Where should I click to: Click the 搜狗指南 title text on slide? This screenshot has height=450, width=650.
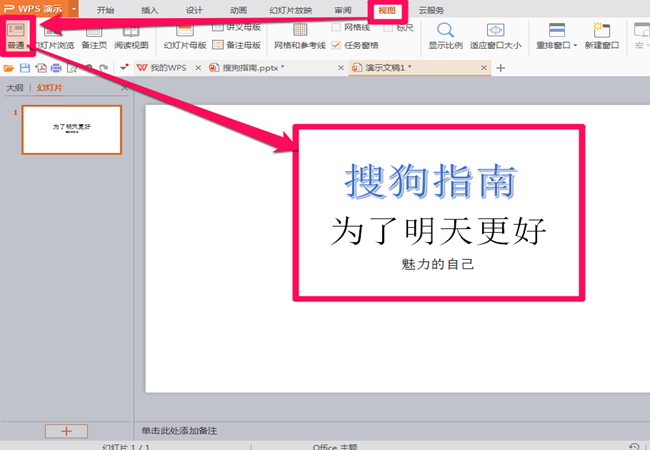[x=431, y=181]
